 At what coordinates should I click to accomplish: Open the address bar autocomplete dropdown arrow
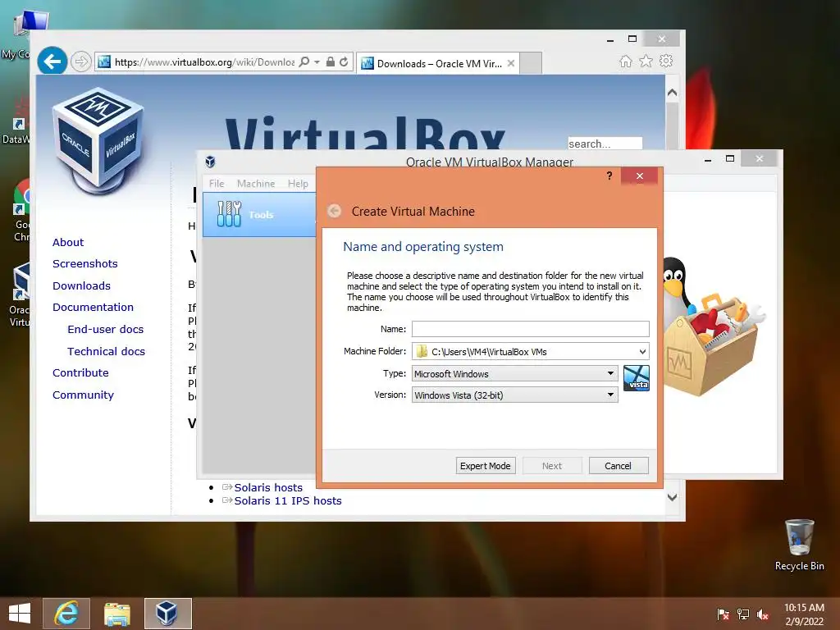click(x=317, y=62)
